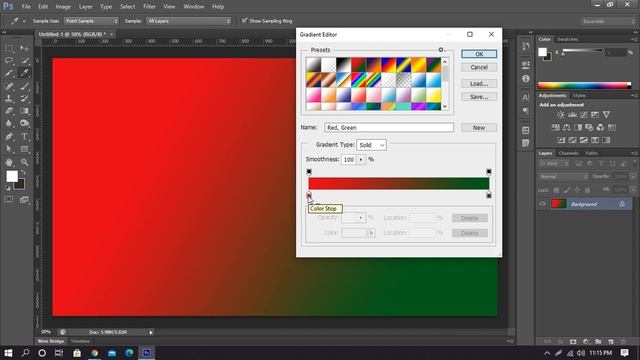
Task: Add an Invert adjustment
Action: point(562,140)
